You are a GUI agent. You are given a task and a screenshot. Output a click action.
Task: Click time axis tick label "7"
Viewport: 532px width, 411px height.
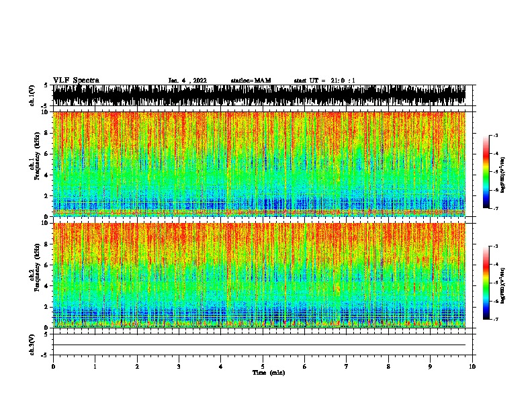click(x=347, y=366)
